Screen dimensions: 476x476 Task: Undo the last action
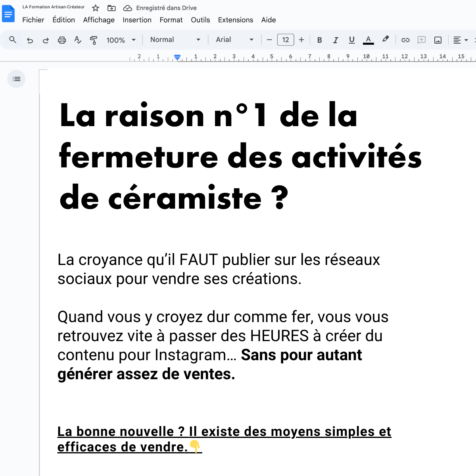tap(30, 40)
